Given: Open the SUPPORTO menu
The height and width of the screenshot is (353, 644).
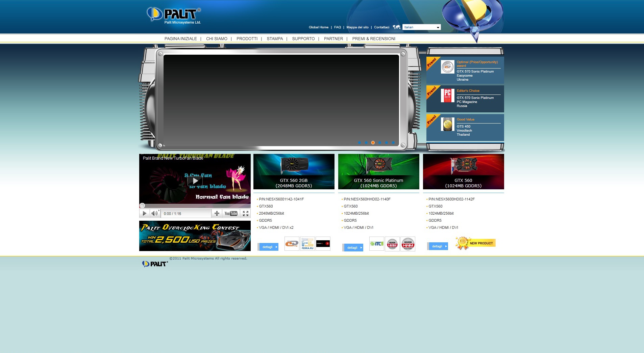Looking at the screenshot, I should coord(303,39).
